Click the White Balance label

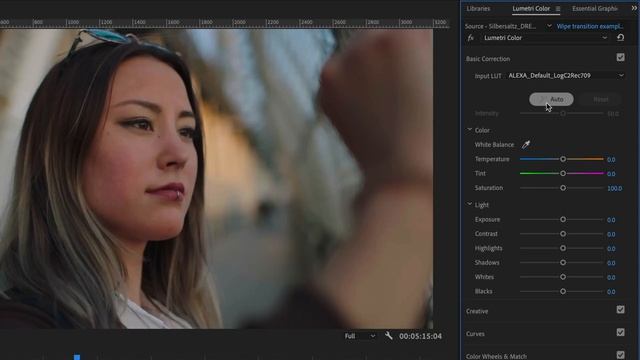point(494,144)
